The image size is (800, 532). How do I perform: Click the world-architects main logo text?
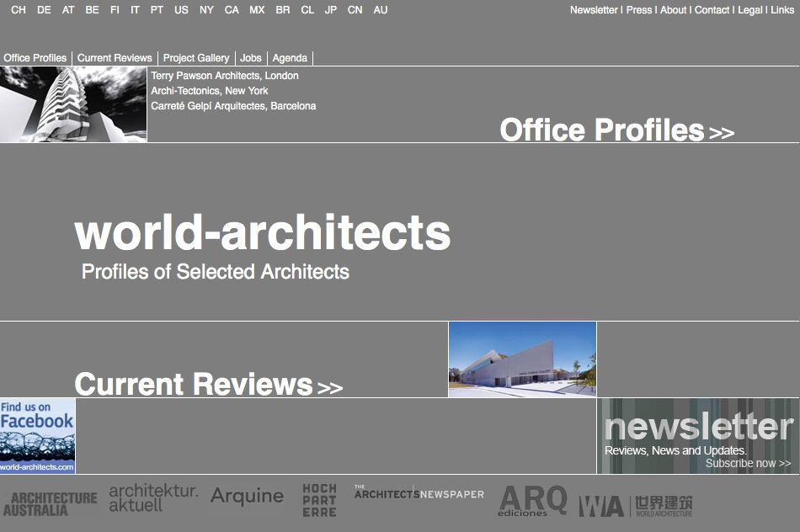click(262, 232)
